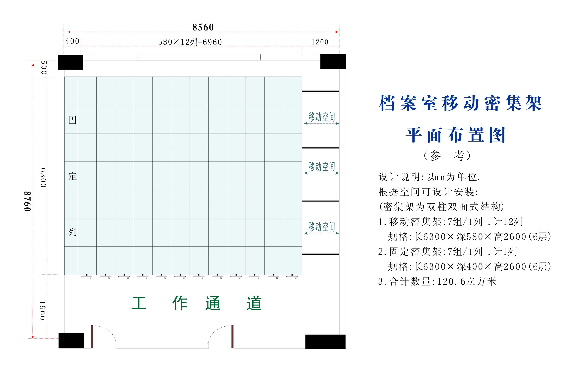This screenshot has width=575, height=392.
Task: Click line '1.移动密集架:7组/1列 .计12列'
Action: click(450, 222)
